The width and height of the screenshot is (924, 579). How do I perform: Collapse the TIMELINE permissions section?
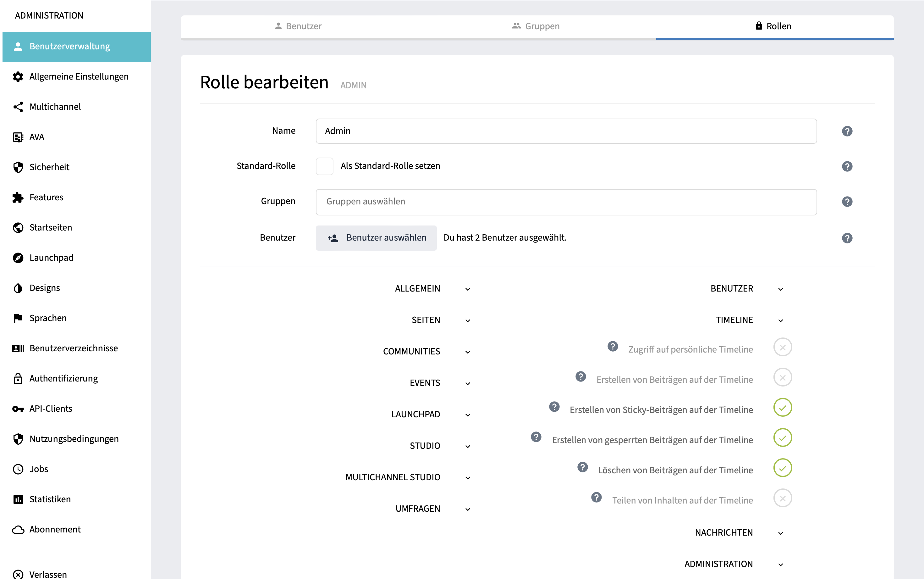tap(780, 320)
